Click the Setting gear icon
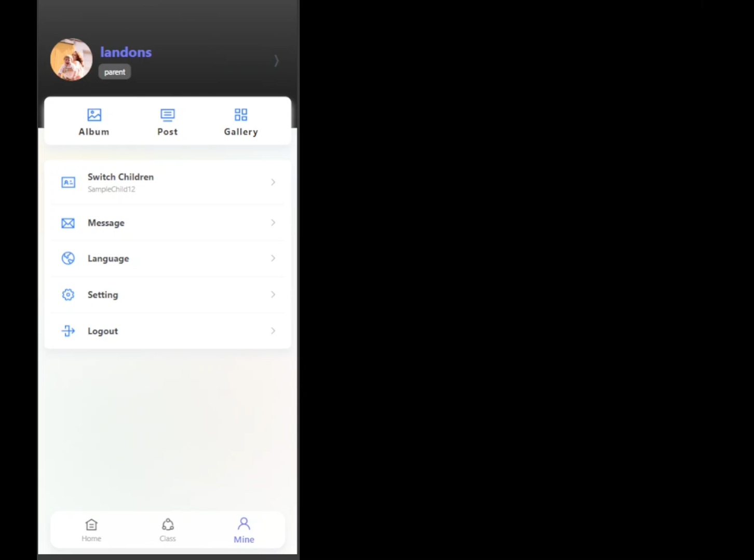754x560 pixels. [68, 295]
